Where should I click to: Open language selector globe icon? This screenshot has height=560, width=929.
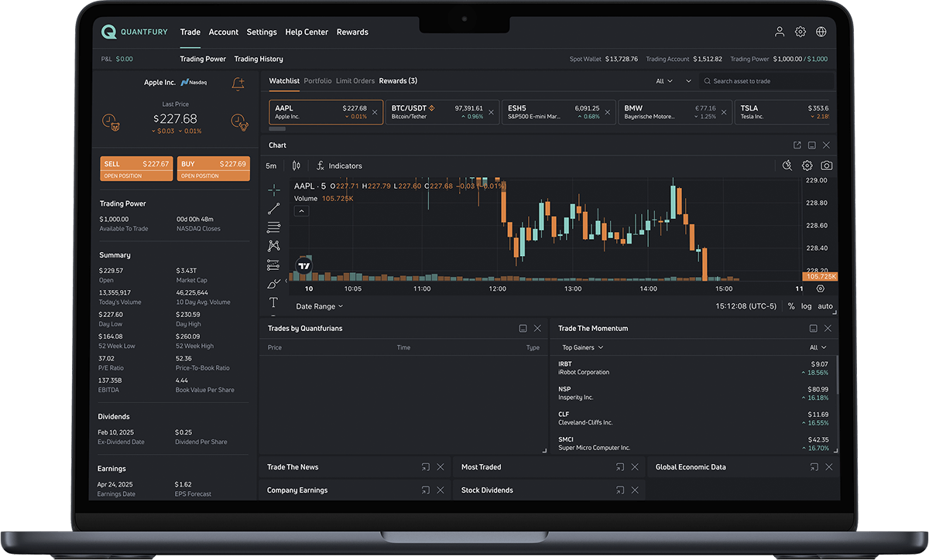821,32
